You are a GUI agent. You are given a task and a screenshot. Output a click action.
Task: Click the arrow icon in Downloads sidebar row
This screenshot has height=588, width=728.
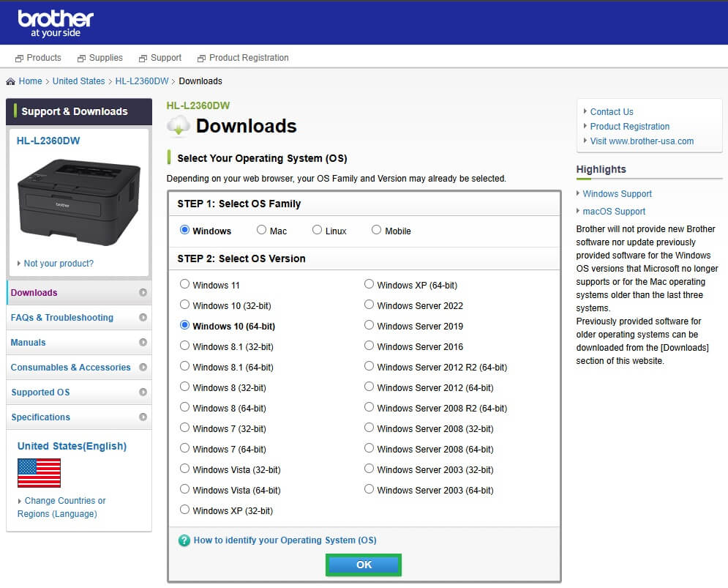pyautogui.click(x=143, y=292)
